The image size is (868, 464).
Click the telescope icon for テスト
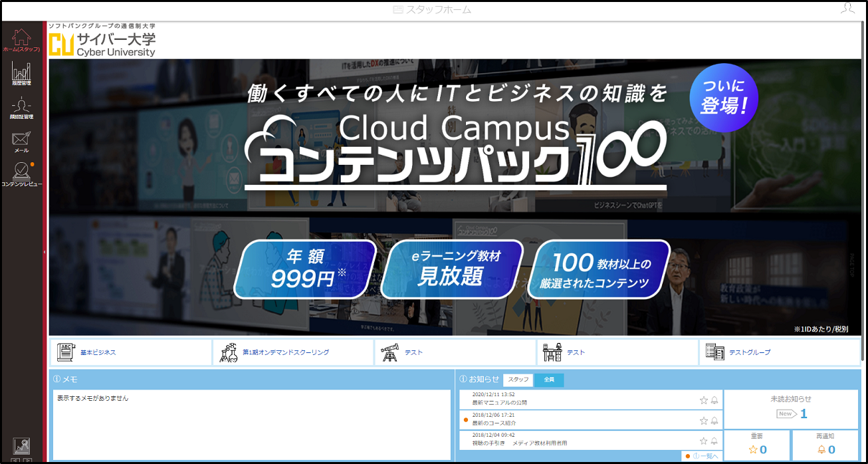[391, 352]
